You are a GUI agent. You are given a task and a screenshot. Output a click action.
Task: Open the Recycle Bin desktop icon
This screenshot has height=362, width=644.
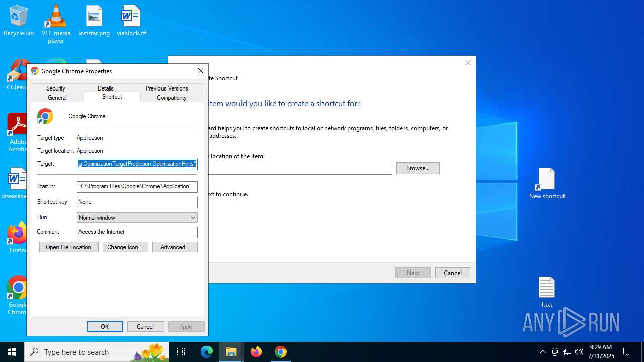tap(19, 21)
